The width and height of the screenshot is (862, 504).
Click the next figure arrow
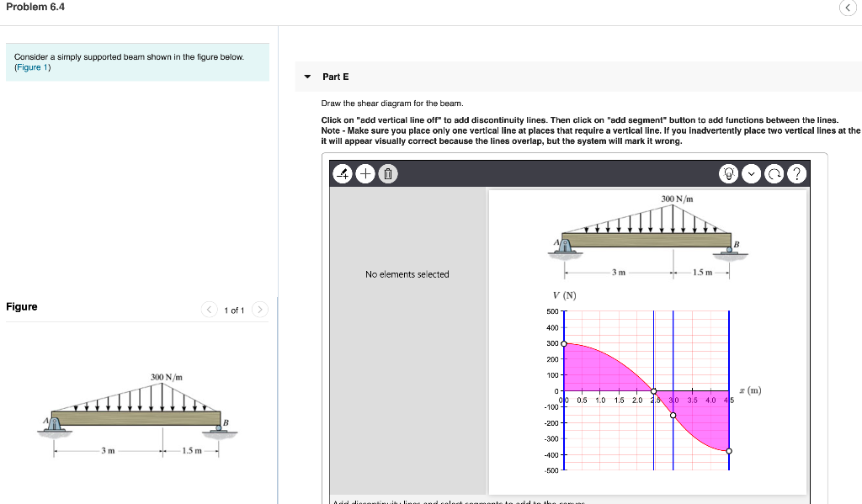pyautogui.click(x=260, y=309)
